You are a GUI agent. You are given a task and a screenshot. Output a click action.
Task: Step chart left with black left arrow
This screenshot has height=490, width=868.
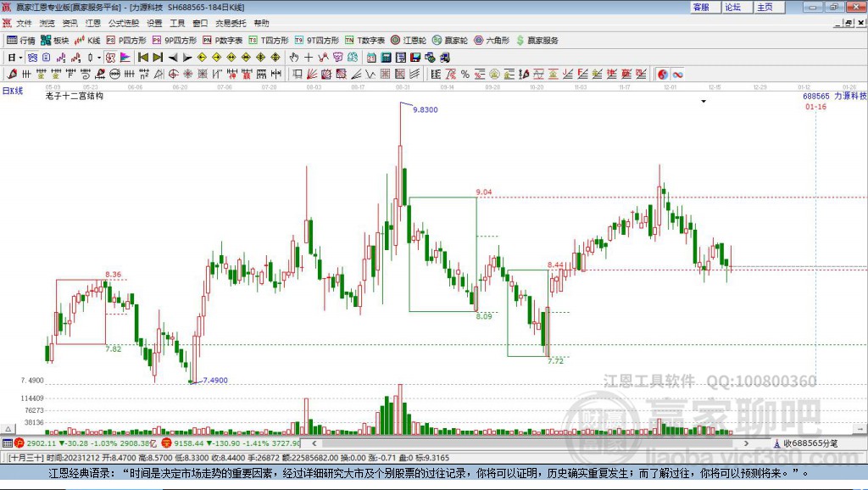point(173,58)
